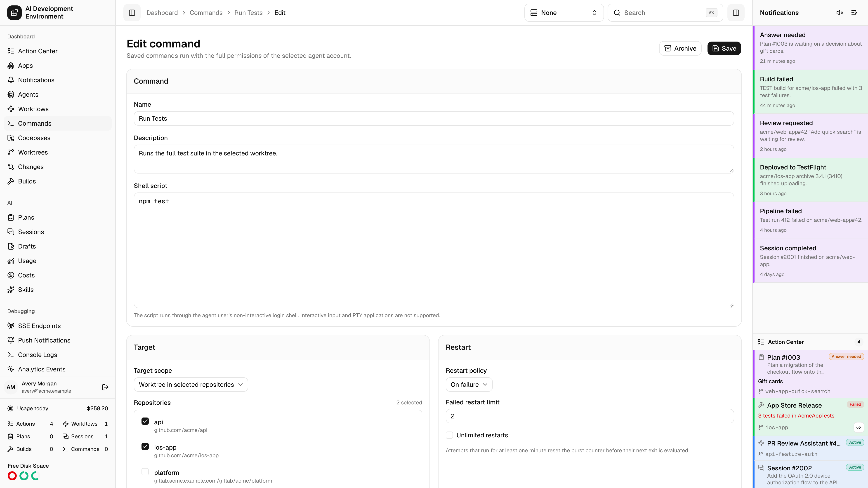Uncheck the api repository checkbox
Viewport: 868px width, 488px height.
[145, 421]
